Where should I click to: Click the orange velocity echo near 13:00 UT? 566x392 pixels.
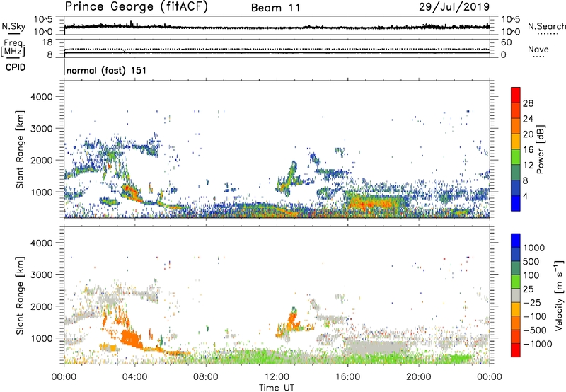(x=291, y=322)
